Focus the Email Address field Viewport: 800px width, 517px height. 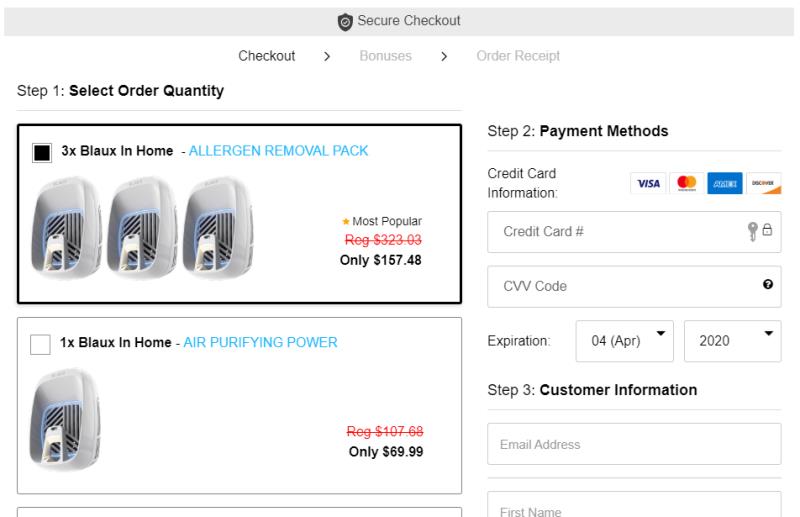634,444
